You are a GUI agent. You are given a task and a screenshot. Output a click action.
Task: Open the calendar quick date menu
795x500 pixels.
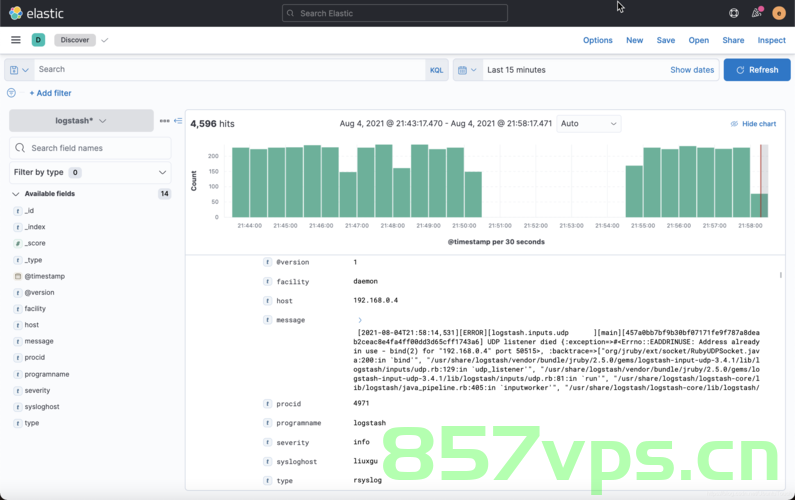coord(467,70)
